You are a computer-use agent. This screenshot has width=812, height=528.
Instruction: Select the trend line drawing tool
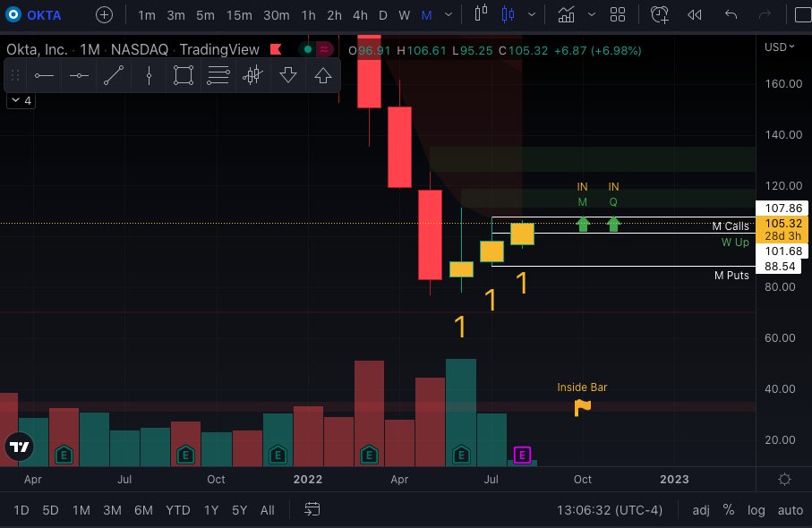pyautogui.click(x=114, y=75)
